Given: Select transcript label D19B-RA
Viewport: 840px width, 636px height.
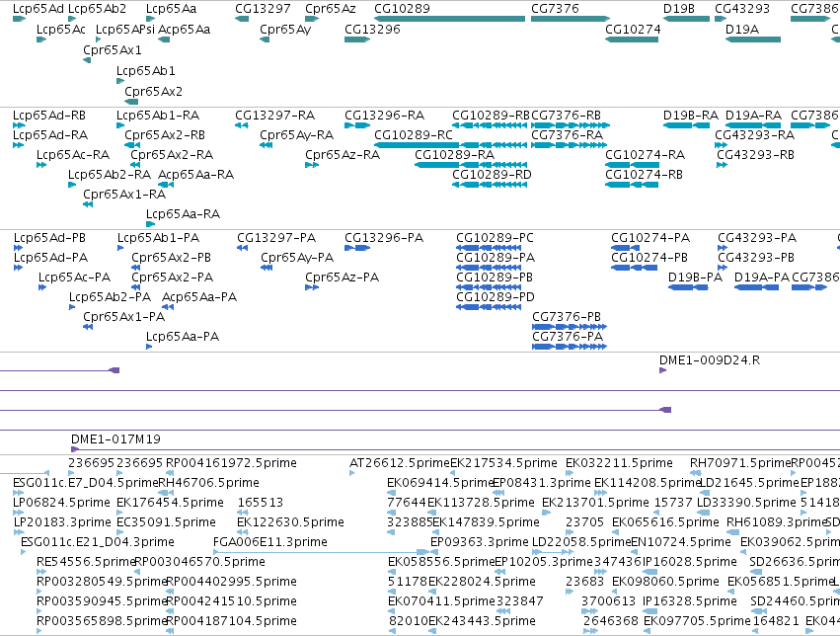Looking at the screenshot, I should tap(691, 116).
